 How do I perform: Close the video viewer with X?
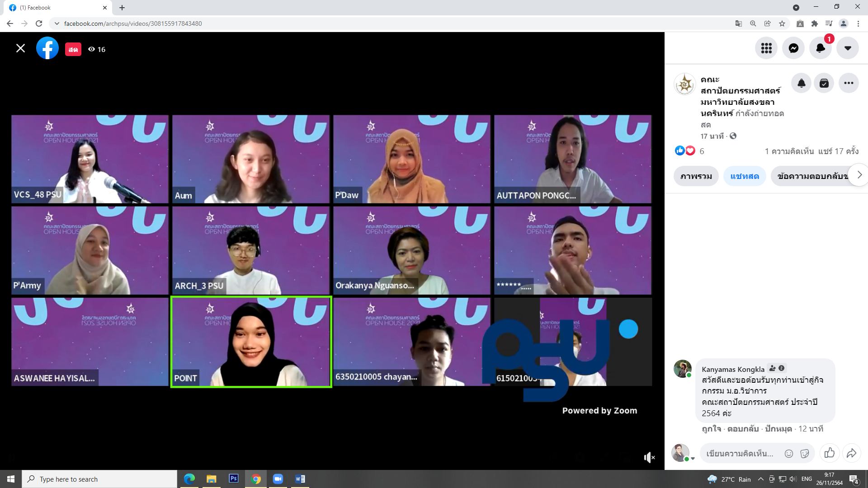pos(20,48)
